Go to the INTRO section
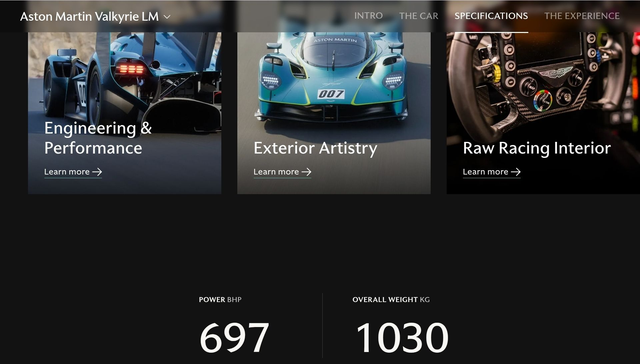The width and height of the screenshot is (640, 364). (x=368, y=16)
